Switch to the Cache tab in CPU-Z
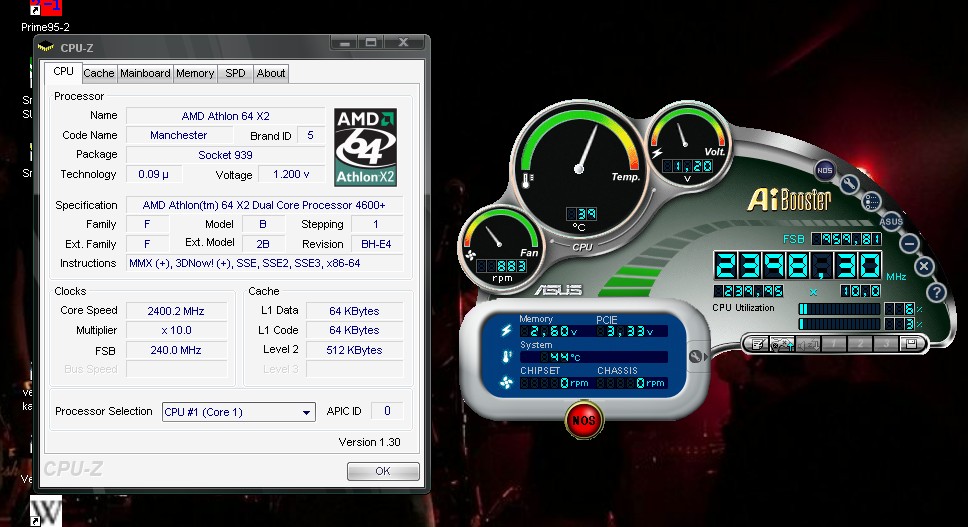The height and width of the screenshot is (527, 968). click(99, 73)
